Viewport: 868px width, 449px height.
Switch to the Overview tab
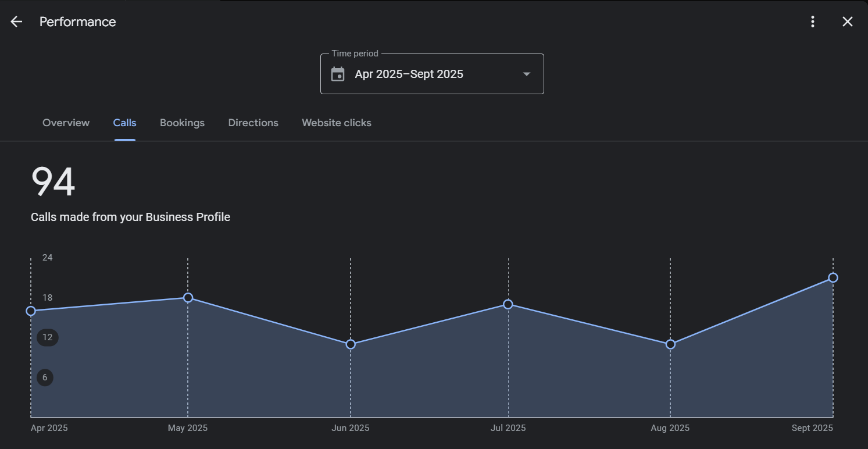tap(66, 123)
